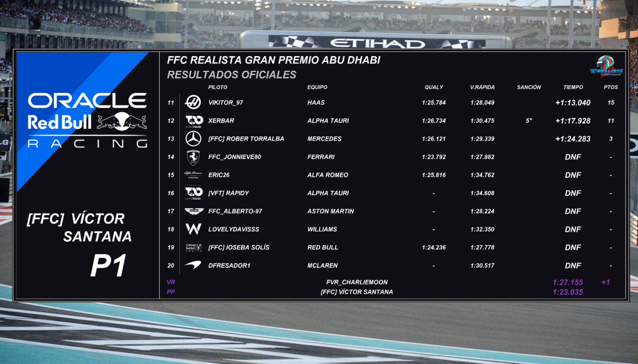This screenshot has width=638, height=364.
Task: Select driver name VIKITOR_97
Action: click(226, 102)
